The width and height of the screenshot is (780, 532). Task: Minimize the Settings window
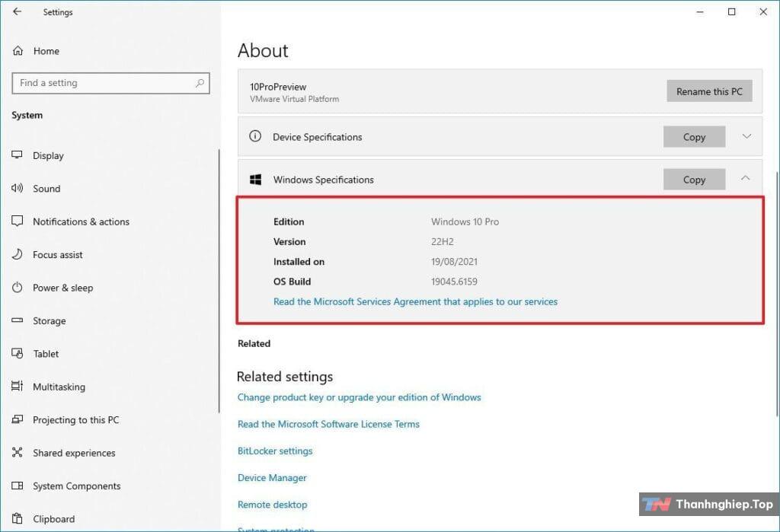tap(700, 11)
